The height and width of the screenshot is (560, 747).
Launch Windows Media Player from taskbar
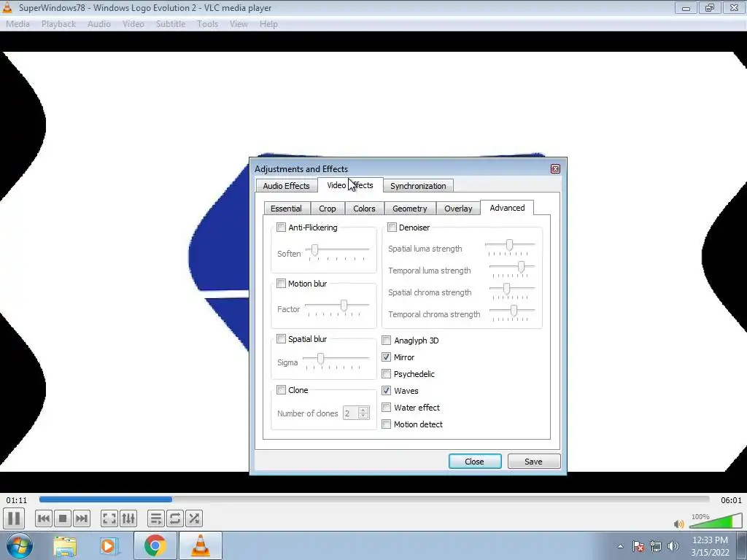[108, 545]
